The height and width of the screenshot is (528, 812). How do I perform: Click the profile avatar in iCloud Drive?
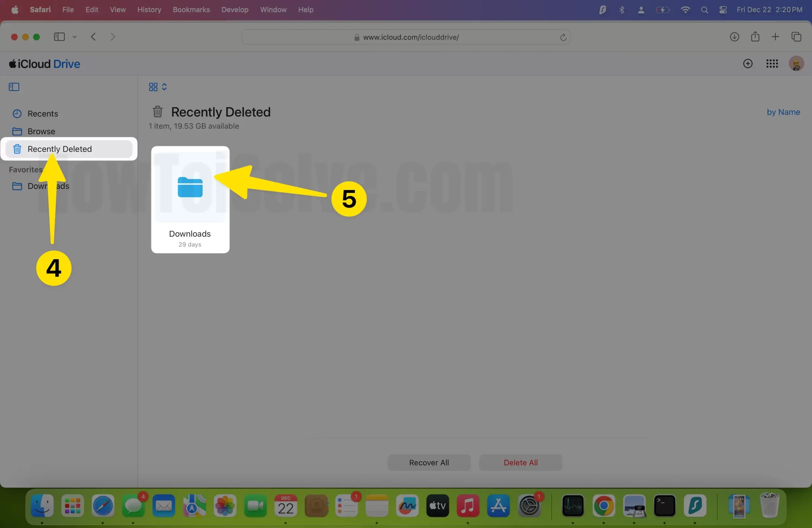(x=796, y=63)
